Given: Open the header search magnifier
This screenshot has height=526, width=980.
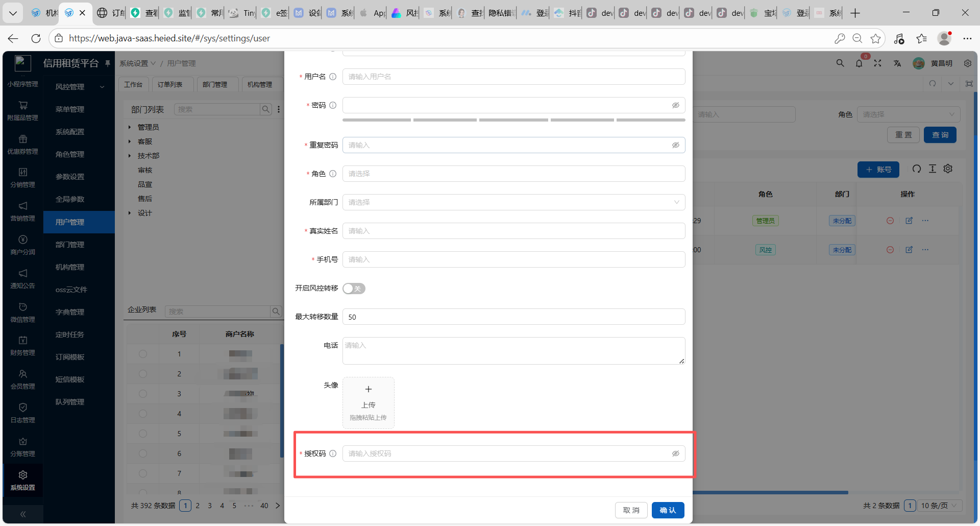Looking at the screenshot, I should (840, 63).
